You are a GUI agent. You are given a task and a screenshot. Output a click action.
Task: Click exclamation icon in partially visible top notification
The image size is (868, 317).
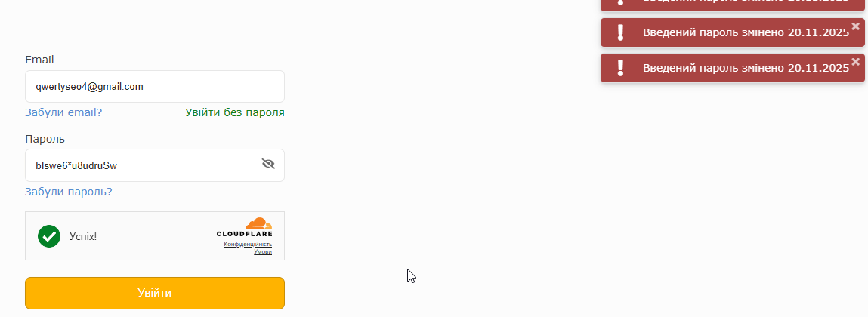621,3
